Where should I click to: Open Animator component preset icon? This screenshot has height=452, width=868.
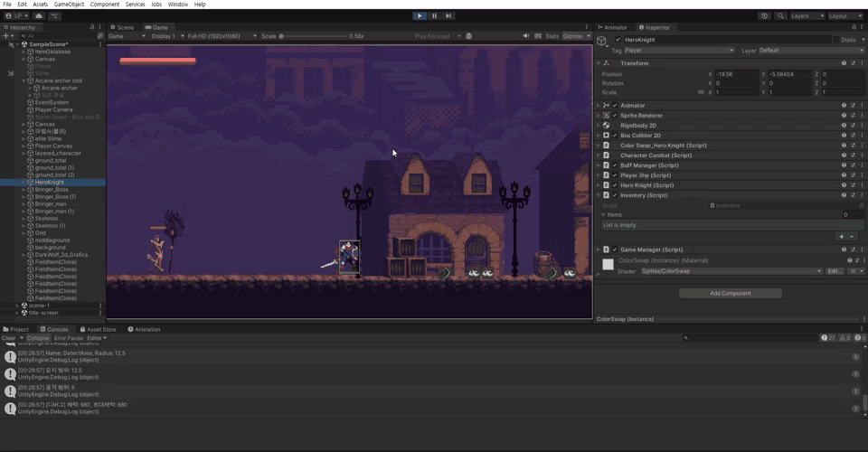[x=853, y=105]
